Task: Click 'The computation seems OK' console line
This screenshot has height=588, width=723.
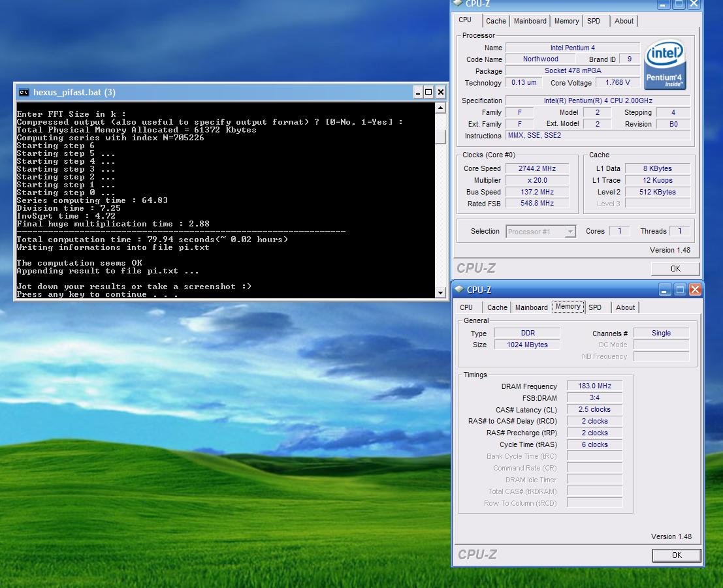Action: [x=79, y=262]
